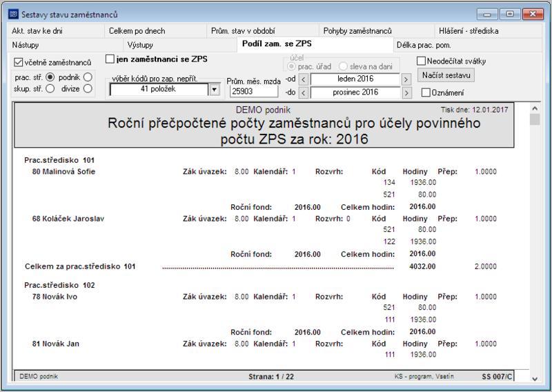The height and width of the screenshot is (392, 552).
Task: Click code 134 under Malinová Sofie
Action: (389, 182)
